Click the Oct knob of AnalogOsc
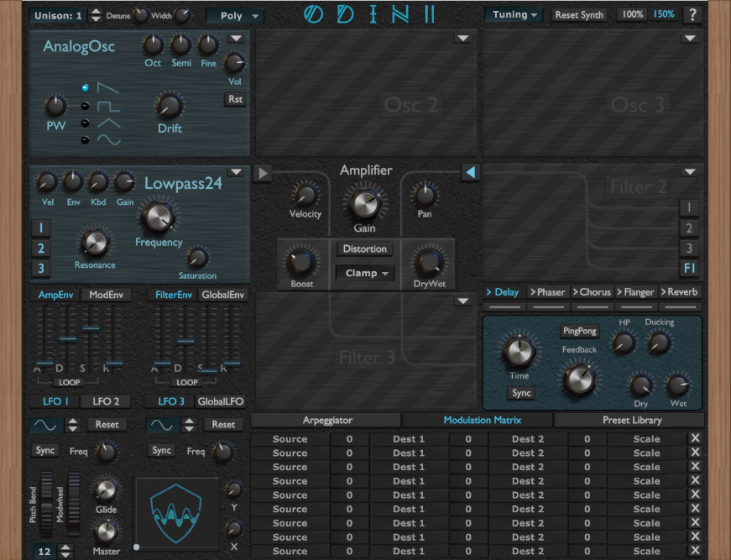The height and width of the screenshot is (560, 731). pyautogui.click(x=153, y=44)
